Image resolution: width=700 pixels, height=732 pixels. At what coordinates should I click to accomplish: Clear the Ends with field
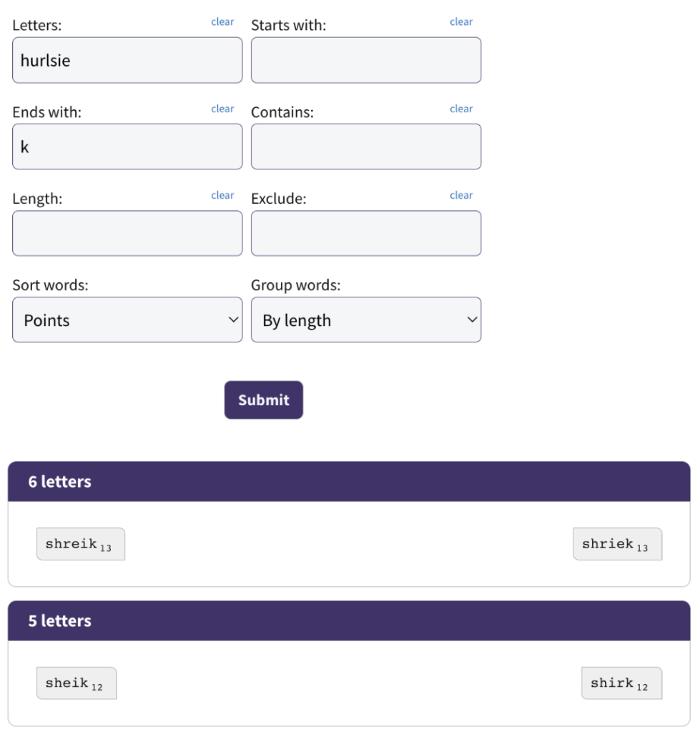point(222,109)
